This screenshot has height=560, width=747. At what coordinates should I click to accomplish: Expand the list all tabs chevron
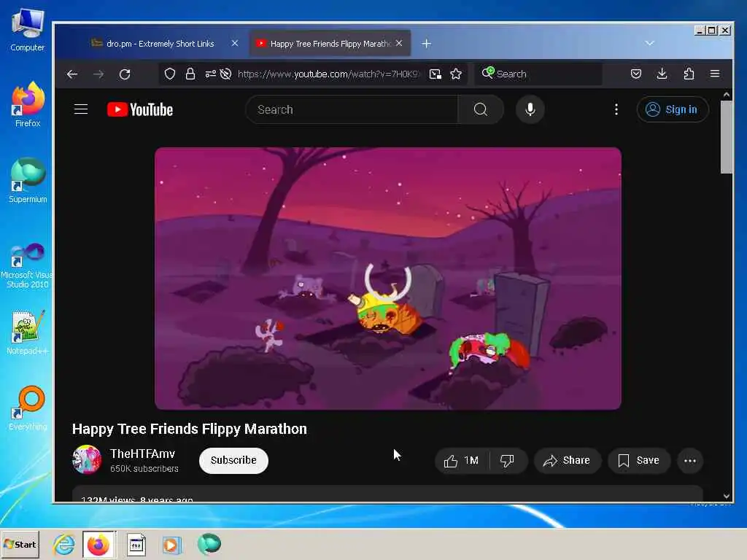click(x=649, y=43)
